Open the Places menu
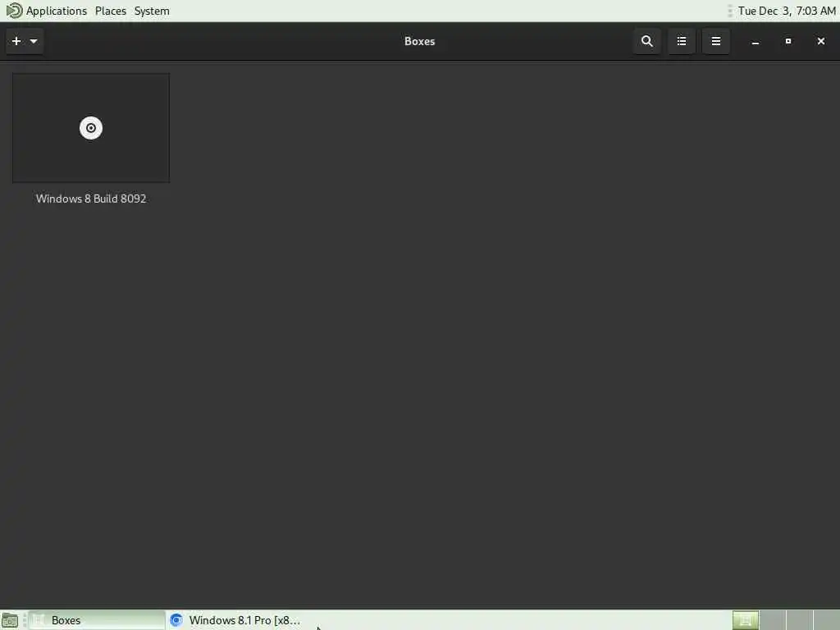The height and width of the screenshot is (630, 840). [111, 11]
